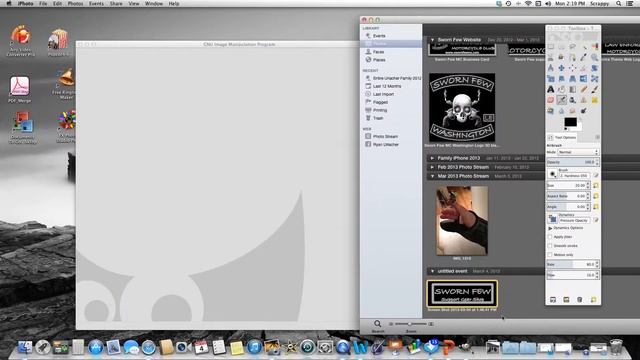Adjust the iPhoto Zoom slider
Screen dimensions: 640x360
(x=410, y=324)
